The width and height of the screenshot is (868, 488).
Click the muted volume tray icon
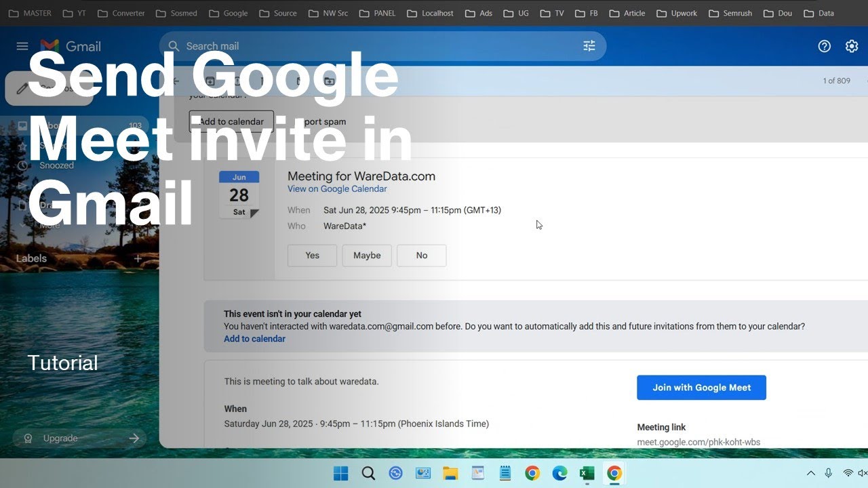click(863, 473)
